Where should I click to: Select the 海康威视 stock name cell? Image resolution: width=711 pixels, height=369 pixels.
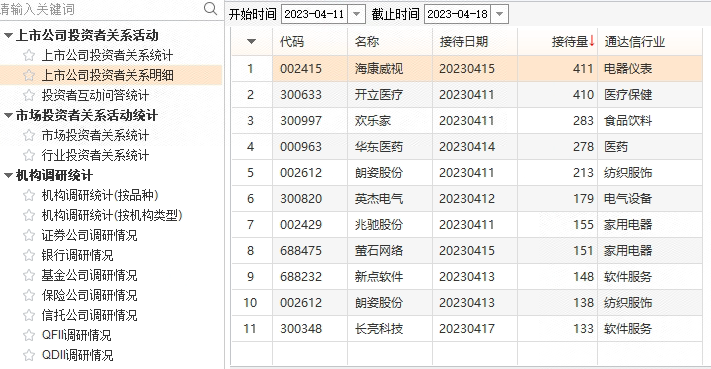tap(390, 68)
